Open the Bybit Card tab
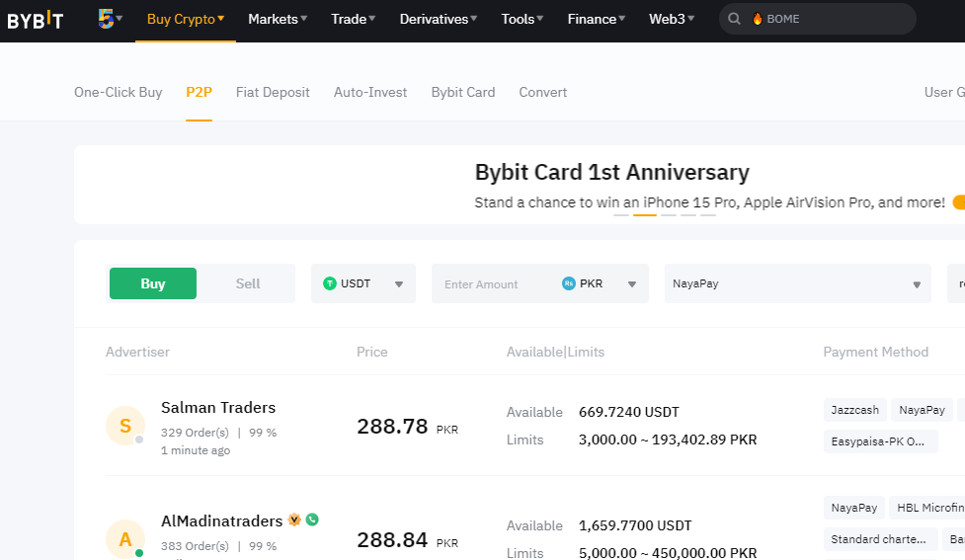The width and height of the screenshot is (965, 560). pyautogui.click(x=463, y=92)
